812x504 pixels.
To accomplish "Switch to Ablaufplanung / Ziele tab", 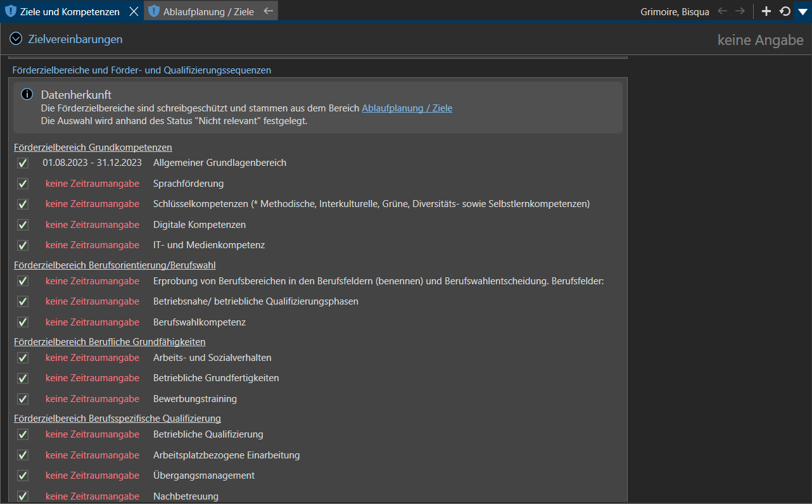I will pos(208,11).
